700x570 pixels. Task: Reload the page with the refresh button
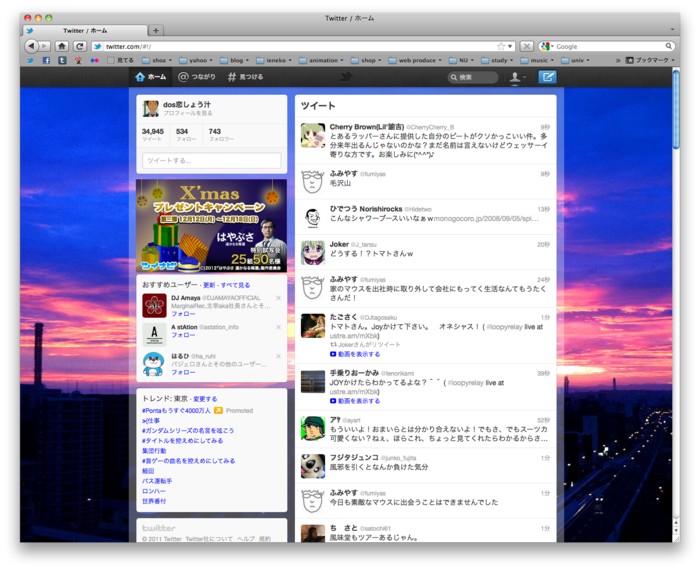[79, 46]
